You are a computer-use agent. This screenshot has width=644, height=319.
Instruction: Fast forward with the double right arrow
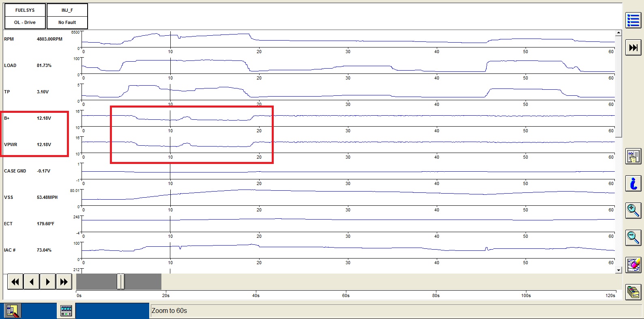tap(64, 282)
